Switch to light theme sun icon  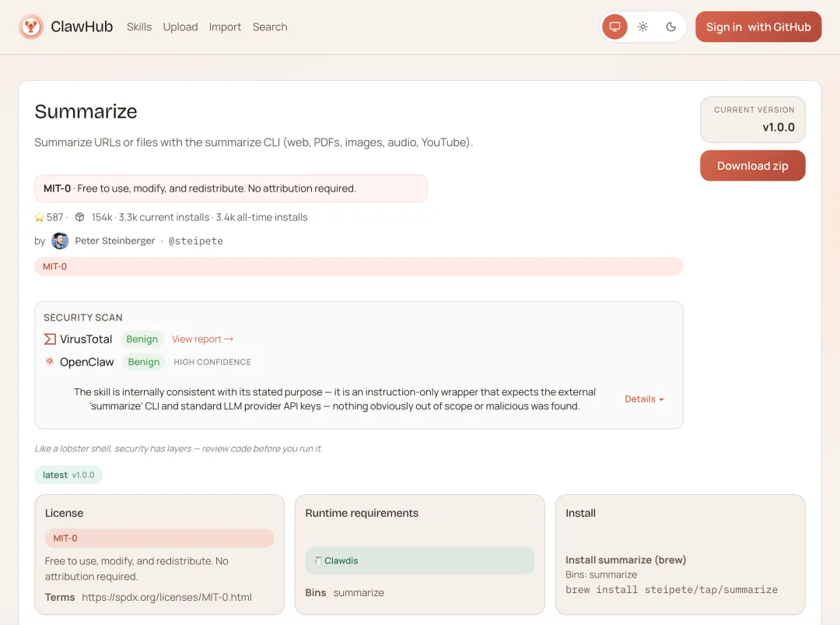[643, 26]
